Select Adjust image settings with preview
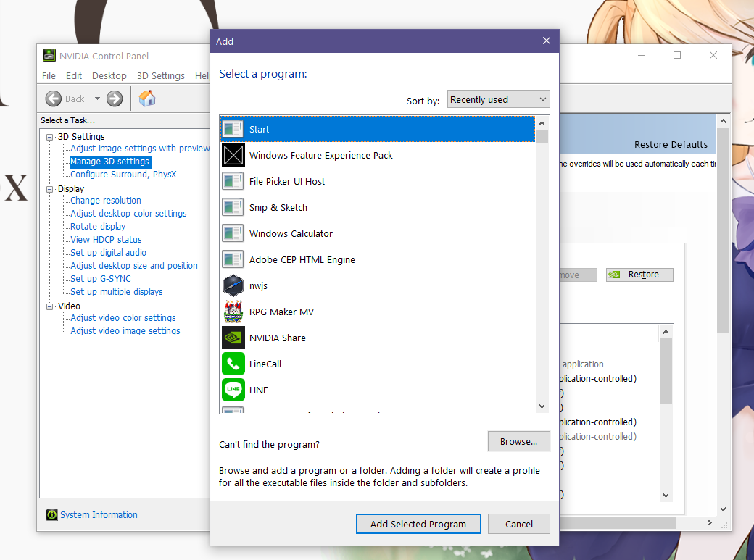The height and width of the screenshot is (560, 754). pos(140,149)
